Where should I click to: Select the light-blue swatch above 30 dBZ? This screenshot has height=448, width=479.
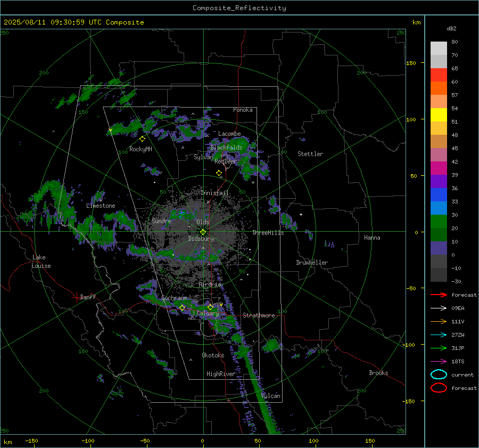coord(439,208)
